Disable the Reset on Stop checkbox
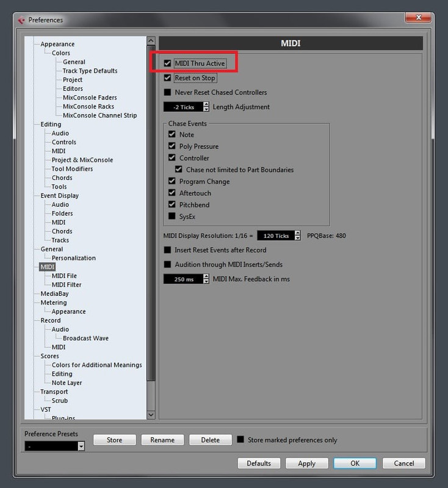Viewport: 448px width, 488px height. coord(167,78)
